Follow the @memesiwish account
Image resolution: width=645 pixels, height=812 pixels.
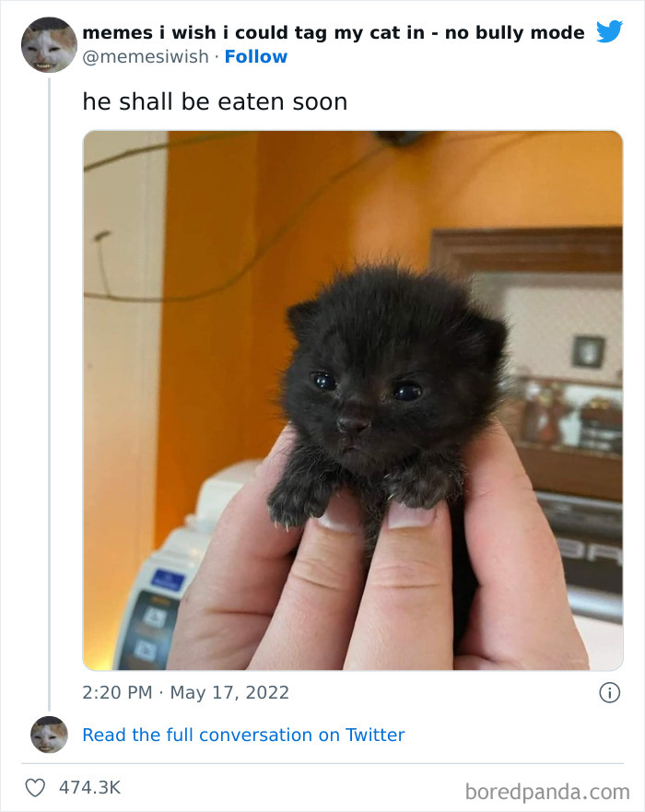click(x=257, y=56)
